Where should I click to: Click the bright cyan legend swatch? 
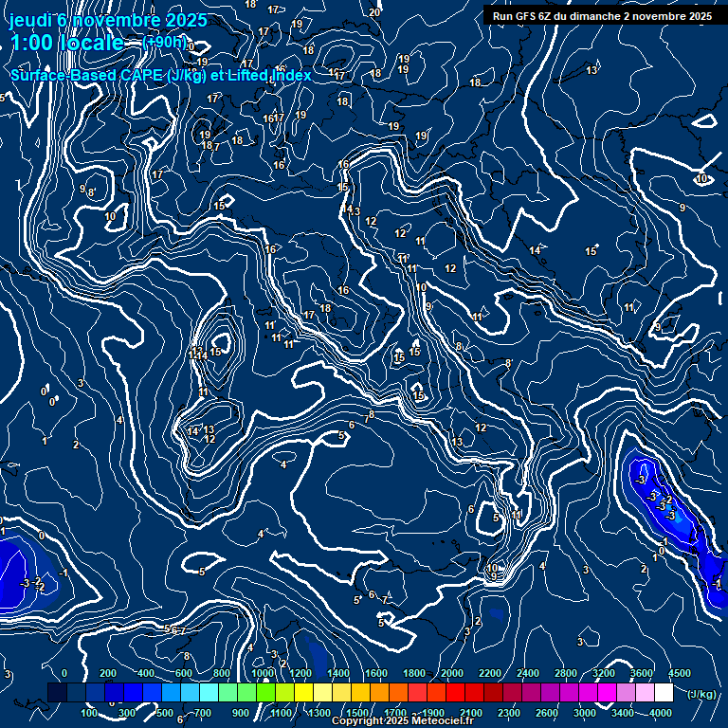(209, 692)
